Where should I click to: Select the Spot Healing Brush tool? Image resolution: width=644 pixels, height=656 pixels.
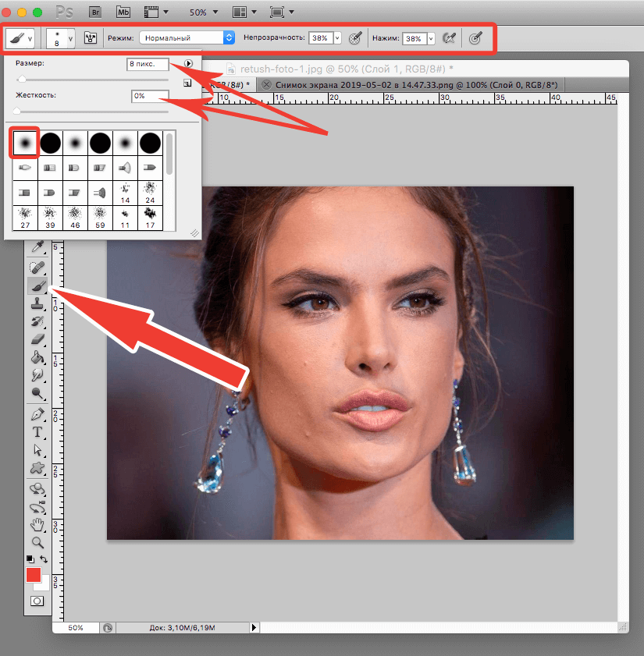pyautogui.click(x=37, y=267)
